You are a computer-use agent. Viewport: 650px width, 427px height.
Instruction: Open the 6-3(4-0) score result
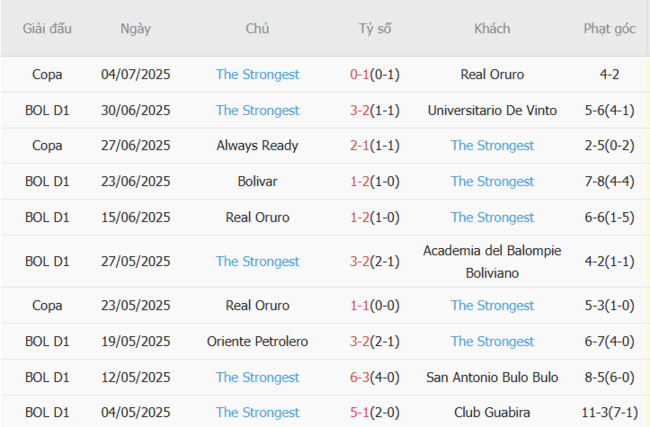(x=375, y=377)
